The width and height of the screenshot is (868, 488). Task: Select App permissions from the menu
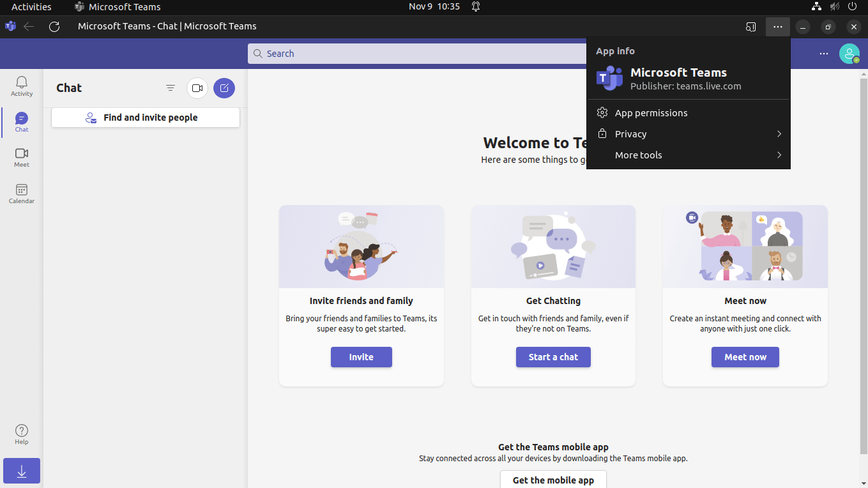pyautogui.click(x=650, y=112)
